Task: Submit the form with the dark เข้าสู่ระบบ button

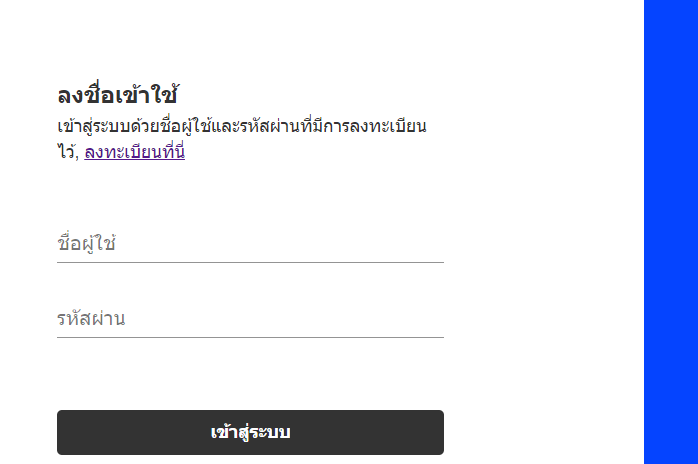Action: click(250, 432)
